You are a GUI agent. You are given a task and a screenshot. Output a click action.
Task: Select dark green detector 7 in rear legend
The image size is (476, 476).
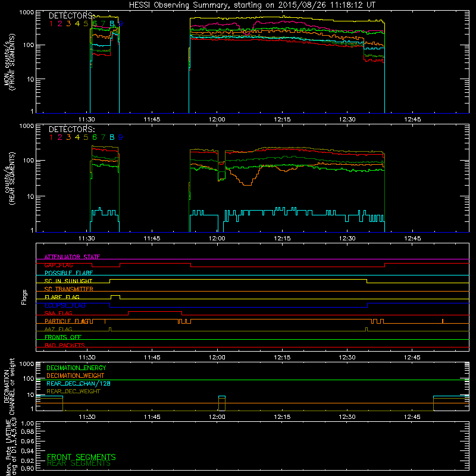tap(103, 137)
